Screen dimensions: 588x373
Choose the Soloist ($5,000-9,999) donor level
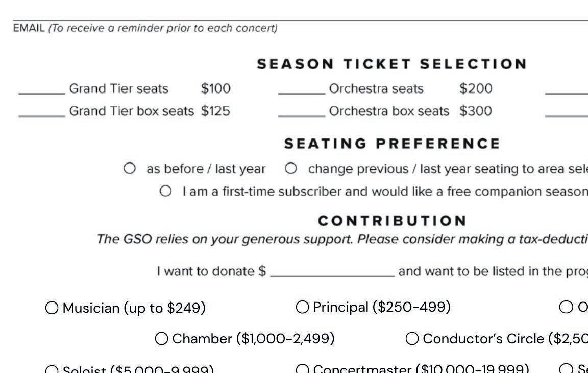pos(52,369)
